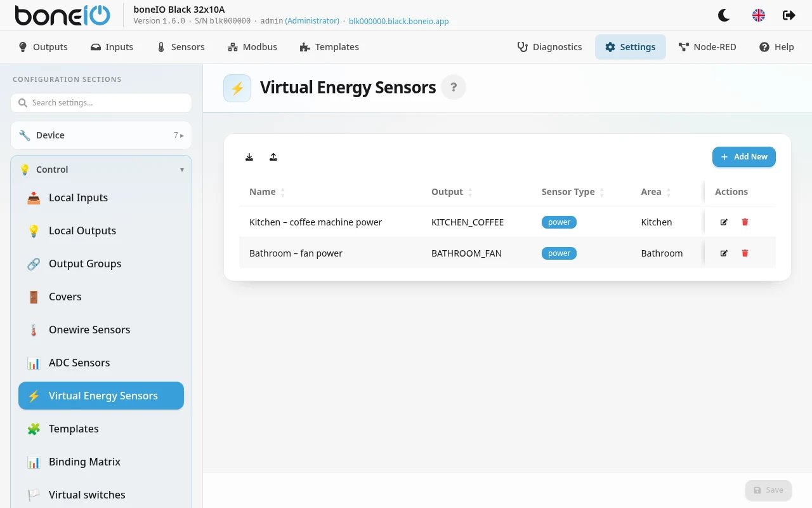The width and height of the screenshot is (812, 508).
Task: Click the upload import icon above table
Action: pos(273,157)
